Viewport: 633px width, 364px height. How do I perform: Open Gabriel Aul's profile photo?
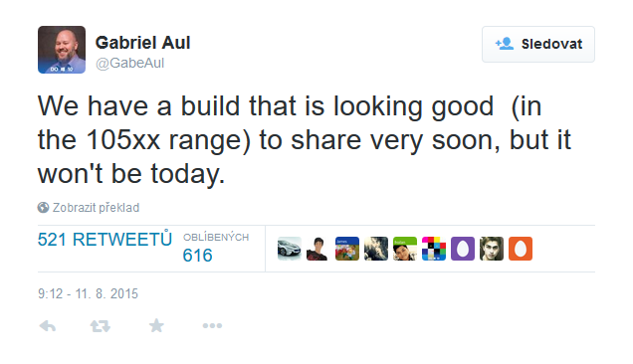coord(62,50)
